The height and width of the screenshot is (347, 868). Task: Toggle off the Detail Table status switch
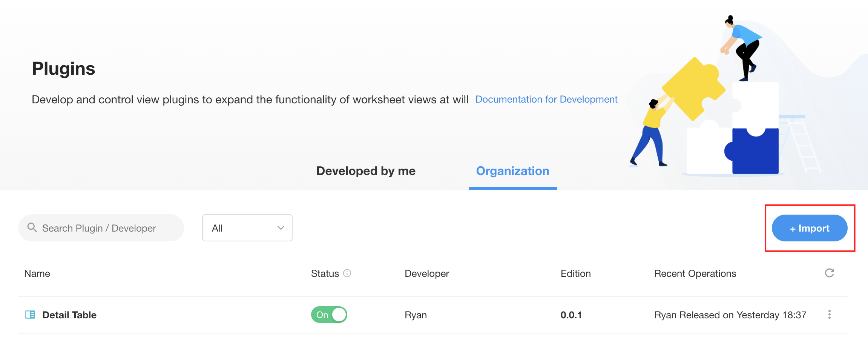pyautogui.click(x=329, y=315)
